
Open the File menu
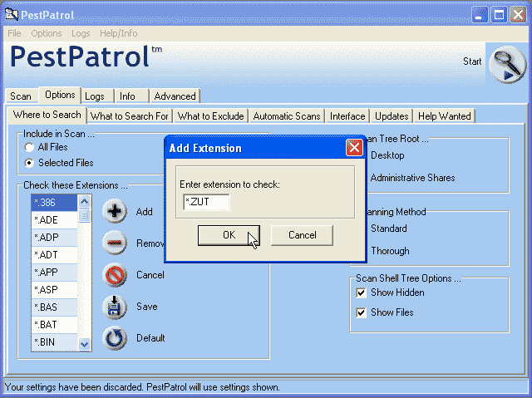click(x=14, y=33)
